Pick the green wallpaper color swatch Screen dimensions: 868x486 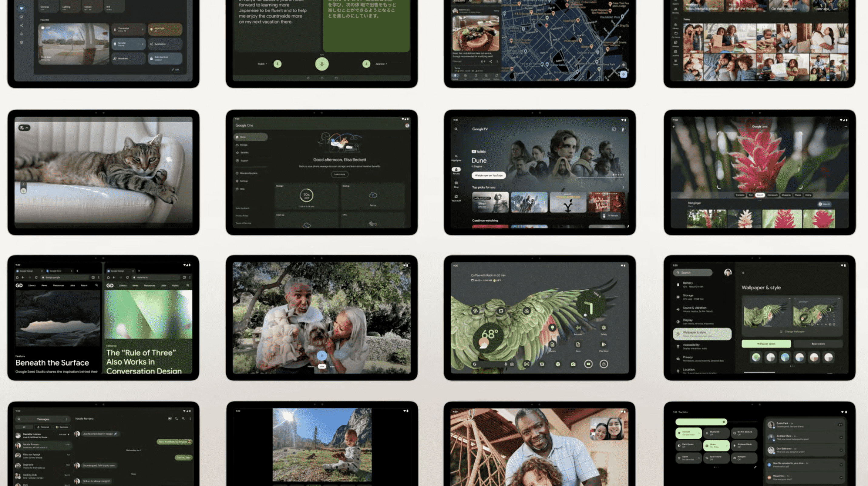[756, 358]
